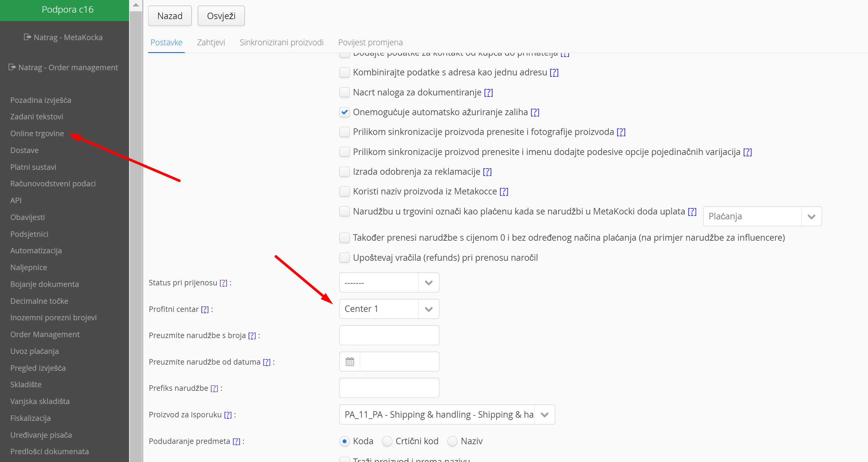Click the scroll-up arrow on the sidebar scrollbar
The height and width of the screenshot is (462, 868).
pos(136,5)
